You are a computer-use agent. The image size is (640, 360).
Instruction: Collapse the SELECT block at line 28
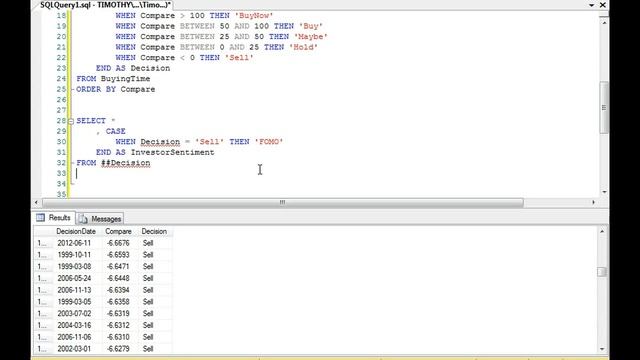pos(71,121)
